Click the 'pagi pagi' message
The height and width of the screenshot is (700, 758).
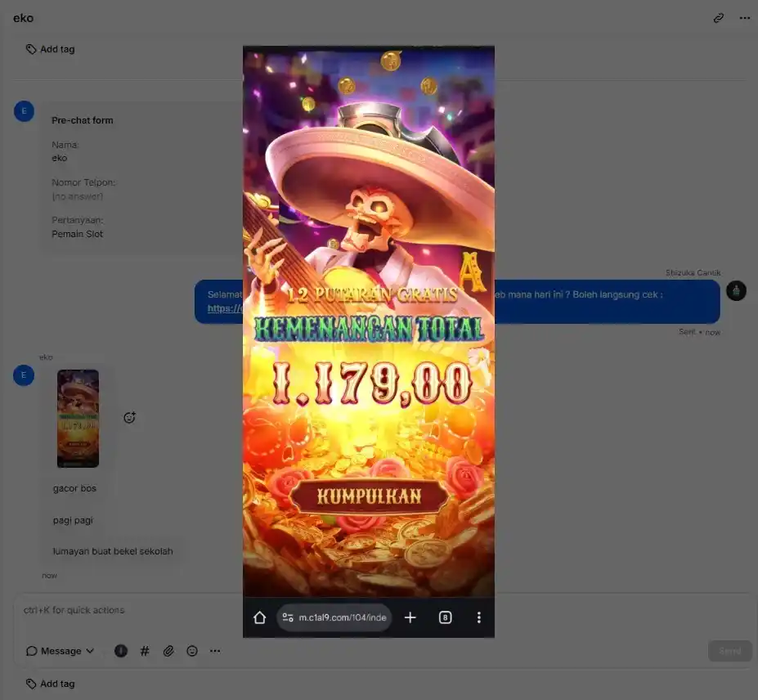(73, 521)
